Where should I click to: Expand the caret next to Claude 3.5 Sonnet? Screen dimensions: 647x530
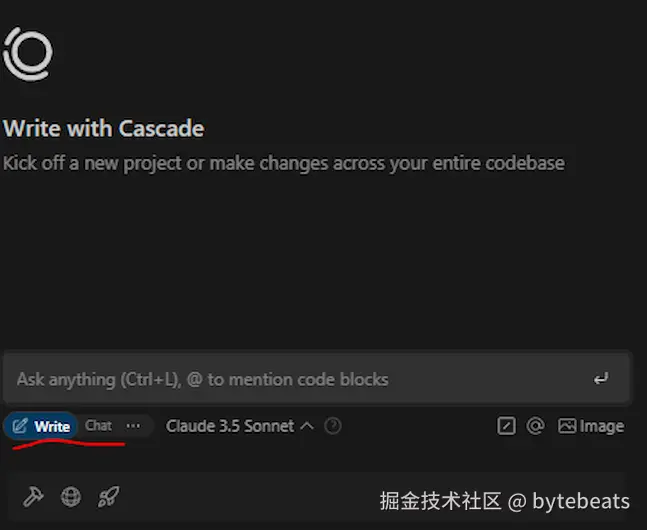coord(307,426)
